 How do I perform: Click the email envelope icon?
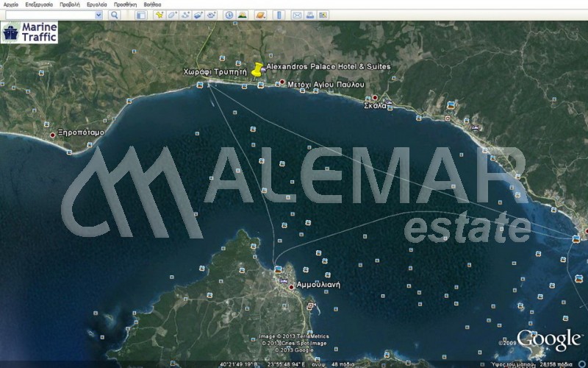coord(297,15)
